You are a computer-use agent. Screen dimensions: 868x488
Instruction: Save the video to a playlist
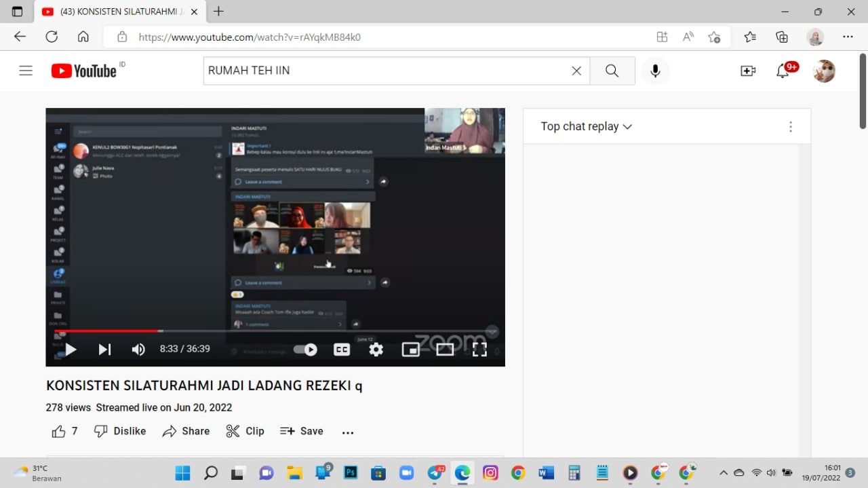coord(302,431)
